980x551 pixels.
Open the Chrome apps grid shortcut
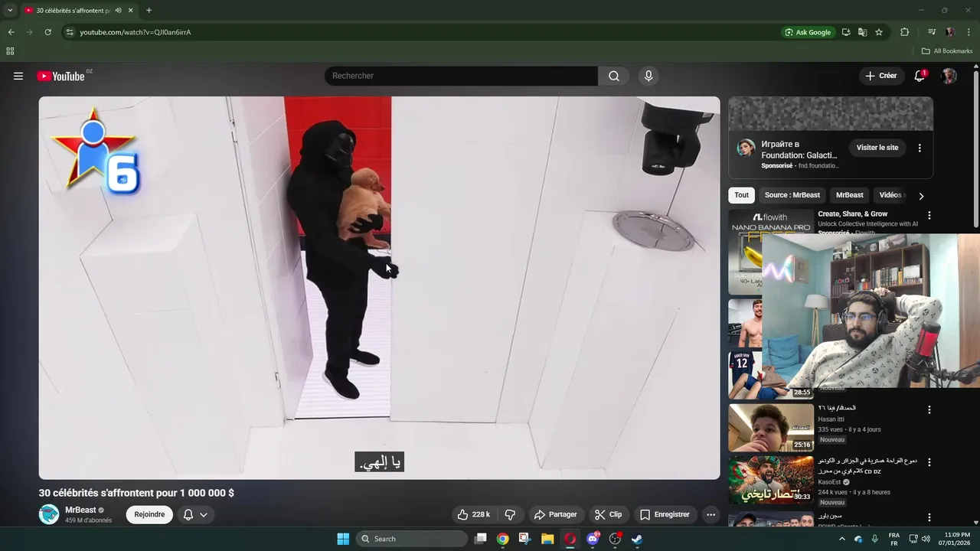(x=10, y=51)
